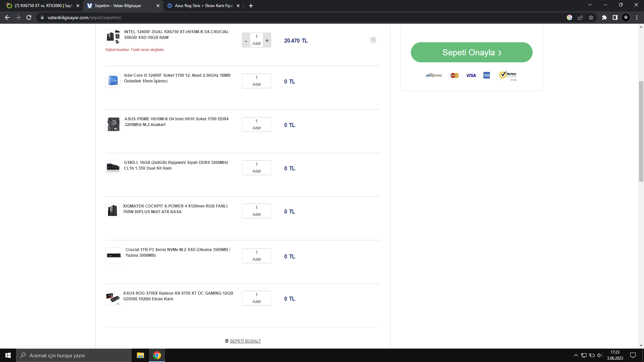Decrease bundle quantity with minus button

[x=246, y=41]
